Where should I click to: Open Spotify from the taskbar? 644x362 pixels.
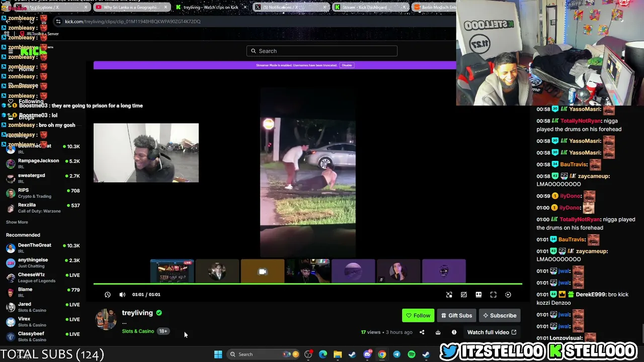click(x=412, y=354)
